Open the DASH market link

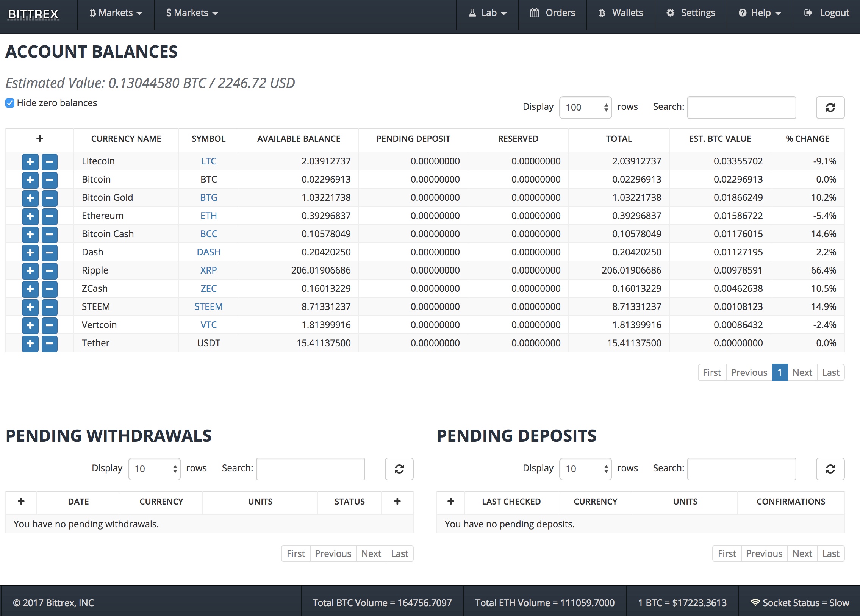pos(208,252)
